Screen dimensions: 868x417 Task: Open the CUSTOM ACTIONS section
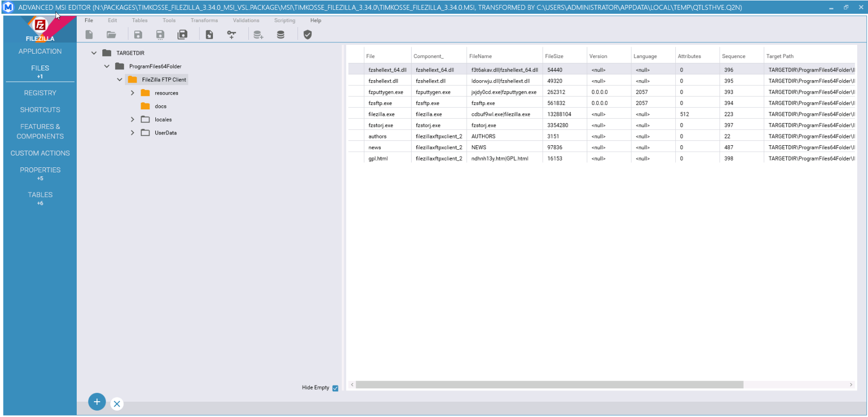[x=40, y=153]
